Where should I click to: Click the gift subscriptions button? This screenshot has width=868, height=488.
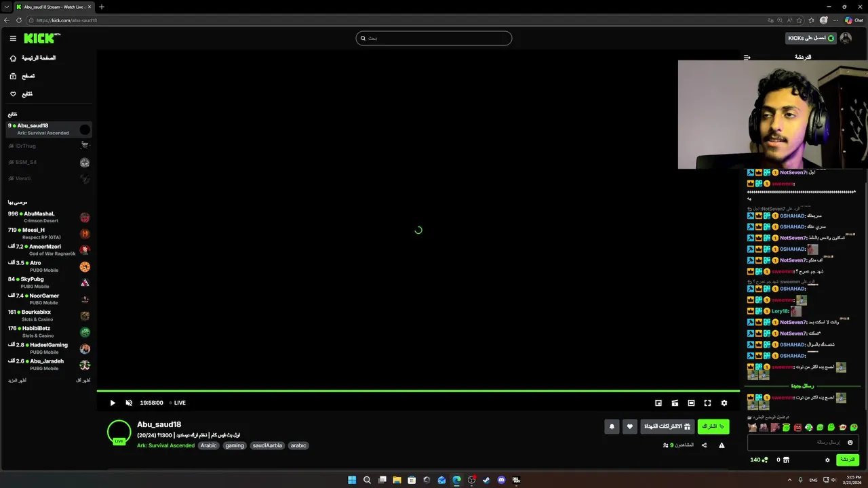tap(667, 426)
